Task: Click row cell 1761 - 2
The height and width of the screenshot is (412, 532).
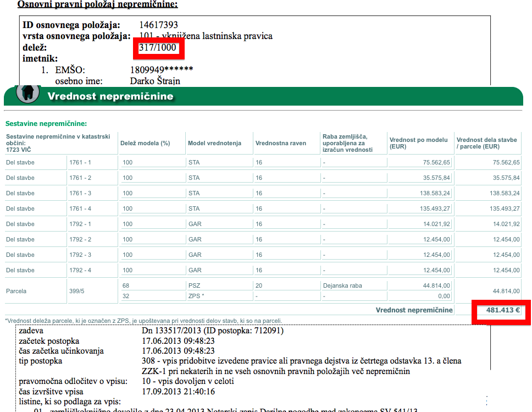Action: [x=80, y=178]
